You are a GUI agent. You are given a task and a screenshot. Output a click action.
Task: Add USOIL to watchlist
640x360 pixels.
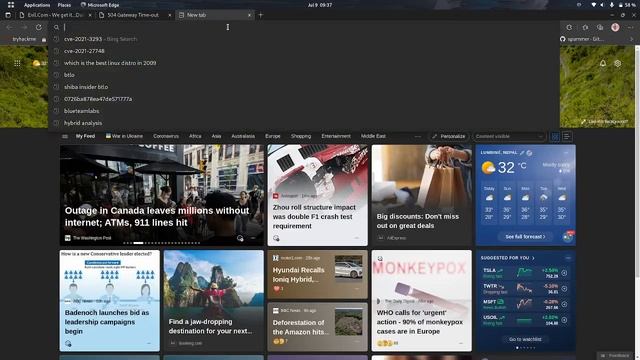coord(564,320)
